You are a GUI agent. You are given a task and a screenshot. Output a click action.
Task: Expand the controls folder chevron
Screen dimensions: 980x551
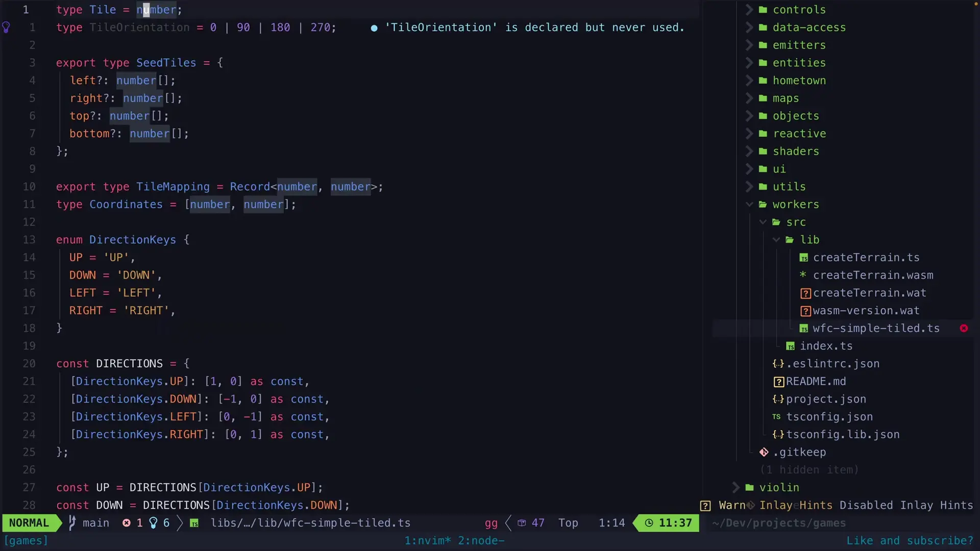[x=749, y=10]
